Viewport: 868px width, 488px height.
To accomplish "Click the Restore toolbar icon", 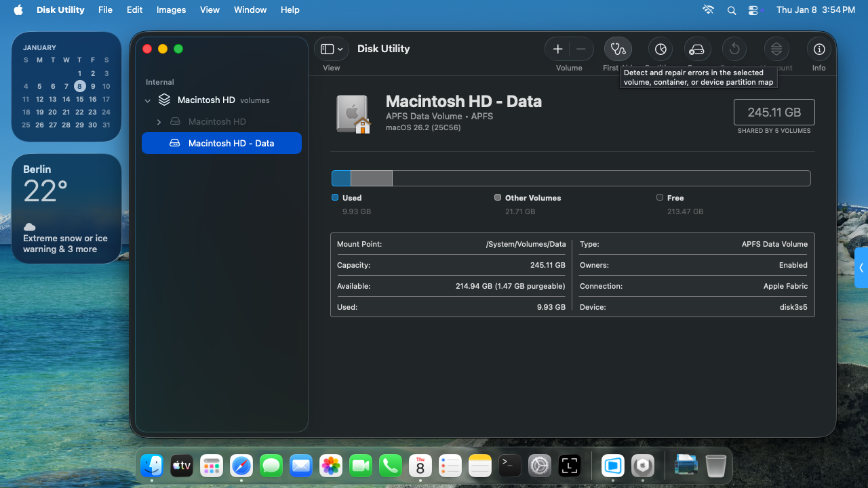I will tap(734, 49).
